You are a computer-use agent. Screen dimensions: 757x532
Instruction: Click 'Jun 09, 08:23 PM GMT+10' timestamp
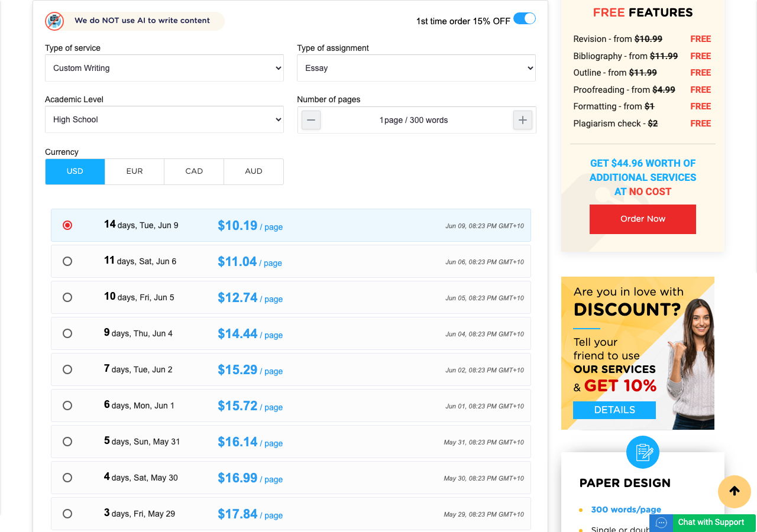point(484,226)
